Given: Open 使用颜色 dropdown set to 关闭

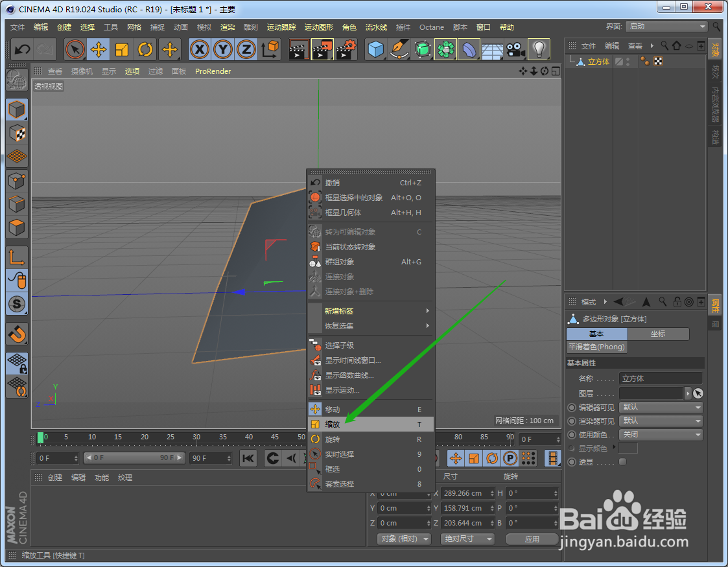Looking at the screenshot, I should click(661, 434).
